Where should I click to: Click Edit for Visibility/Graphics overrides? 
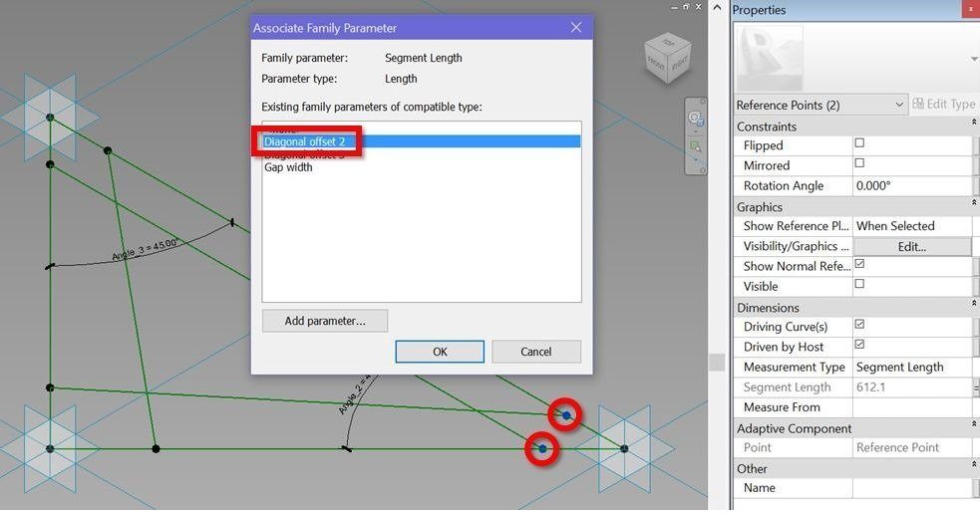pyautogui.click(x=912, y=247)
